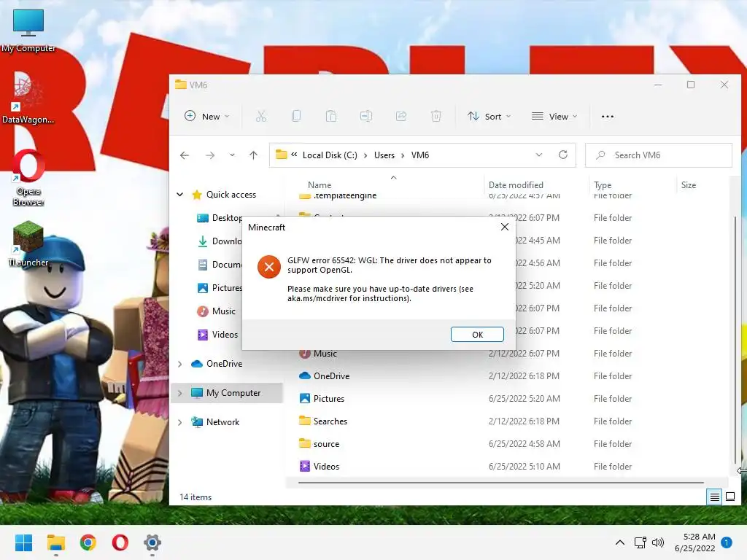Open Pictures in Quick access
Screen dimensions: 747x560
pos(220,288)
